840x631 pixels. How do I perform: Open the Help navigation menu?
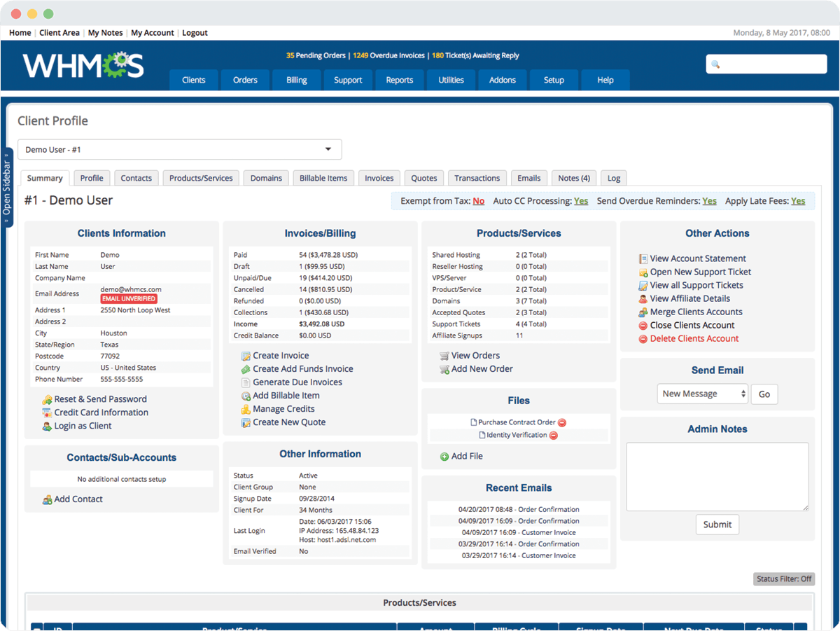[x=605, y=80]
